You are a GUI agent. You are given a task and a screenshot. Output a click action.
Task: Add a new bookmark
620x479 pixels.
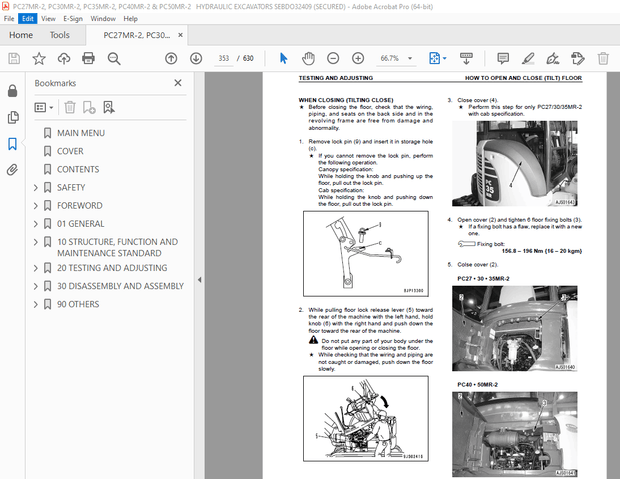click(89, 107)
